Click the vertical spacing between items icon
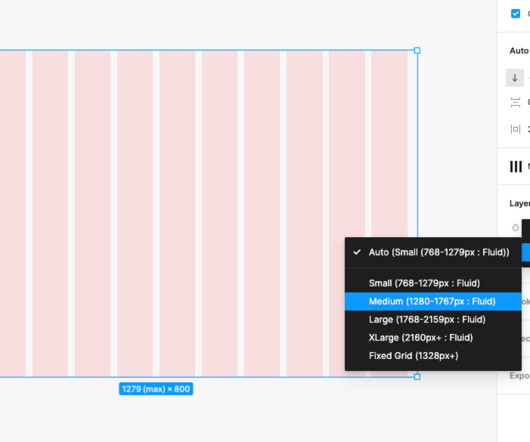The image size is (530, 442). coord(515,102)
